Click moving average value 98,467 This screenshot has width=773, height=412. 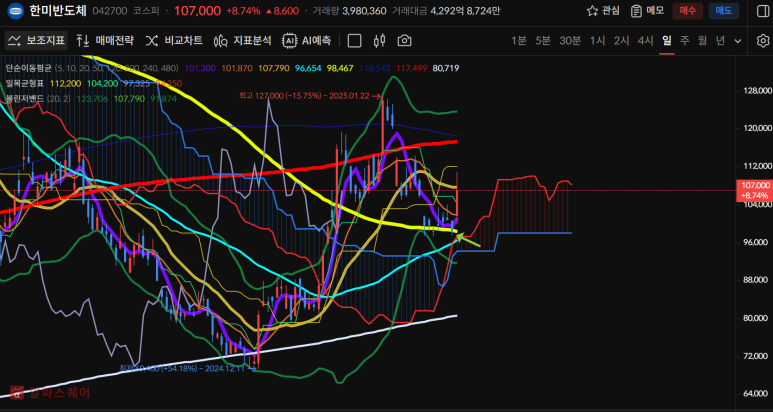point(339,68)
